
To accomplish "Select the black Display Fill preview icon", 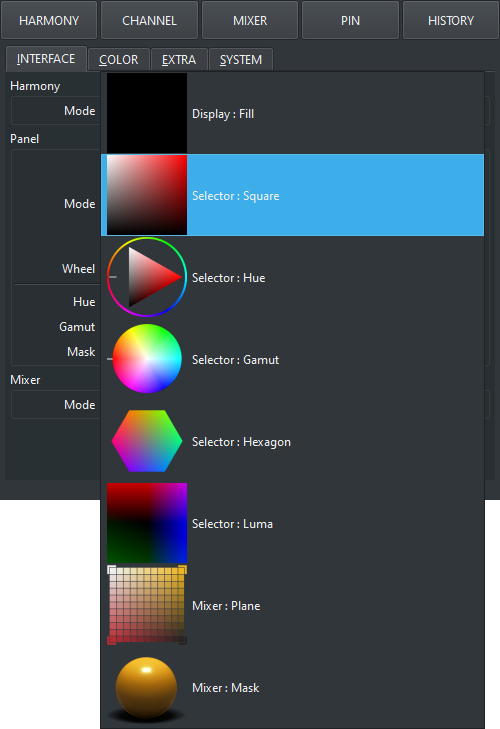I will [147, 113].
